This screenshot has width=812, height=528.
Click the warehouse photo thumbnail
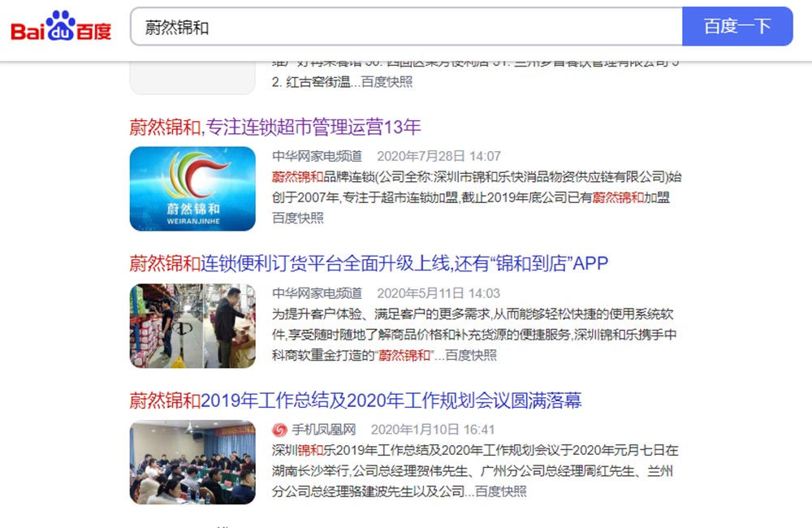(x=192, y=326)
